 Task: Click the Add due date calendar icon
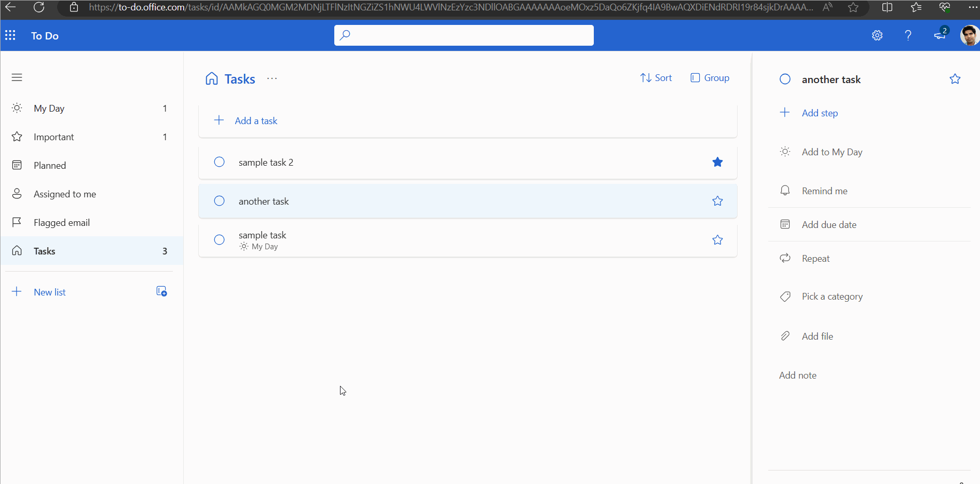tap(785, 224)
